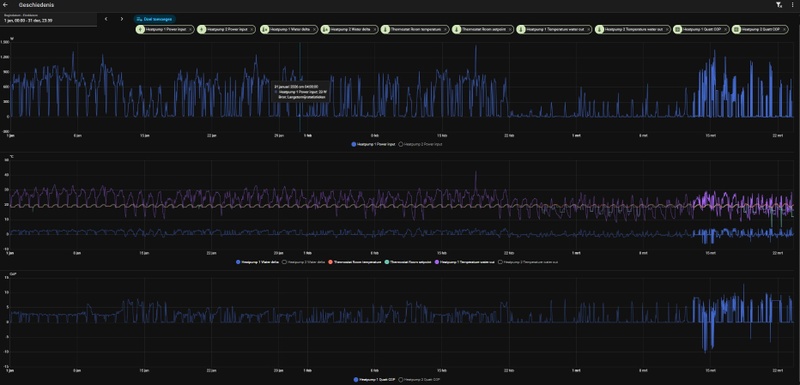
Task: Click the Heatpump 2 Water delta chip icon
Action: 326,30
